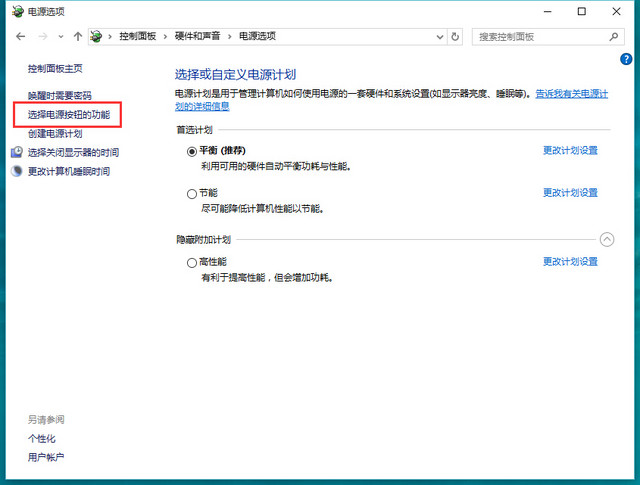Open the address bar history dropdown

439,36
